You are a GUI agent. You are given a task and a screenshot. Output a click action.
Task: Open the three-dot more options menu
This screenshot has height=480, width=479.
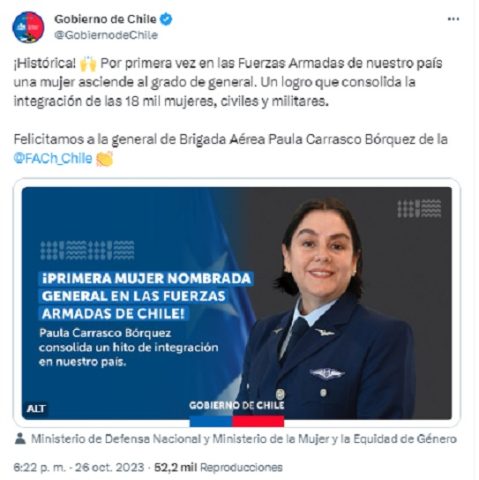[453, 19]
